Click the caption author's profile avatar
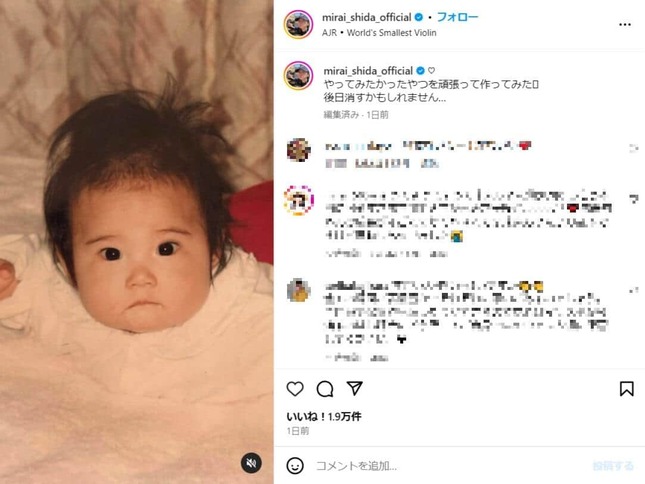Image resolution: width=645 pixels, height=484 pixels. [x=298, y=76]
